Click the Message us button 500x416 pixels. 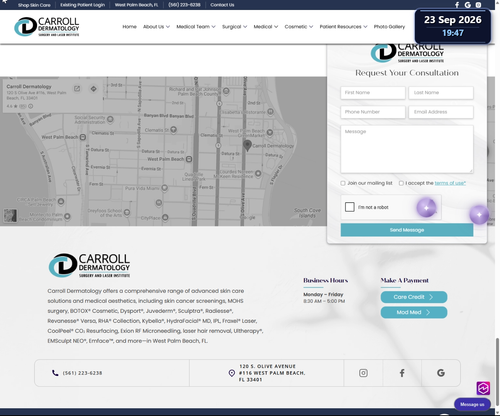click(x=472, y=404)
